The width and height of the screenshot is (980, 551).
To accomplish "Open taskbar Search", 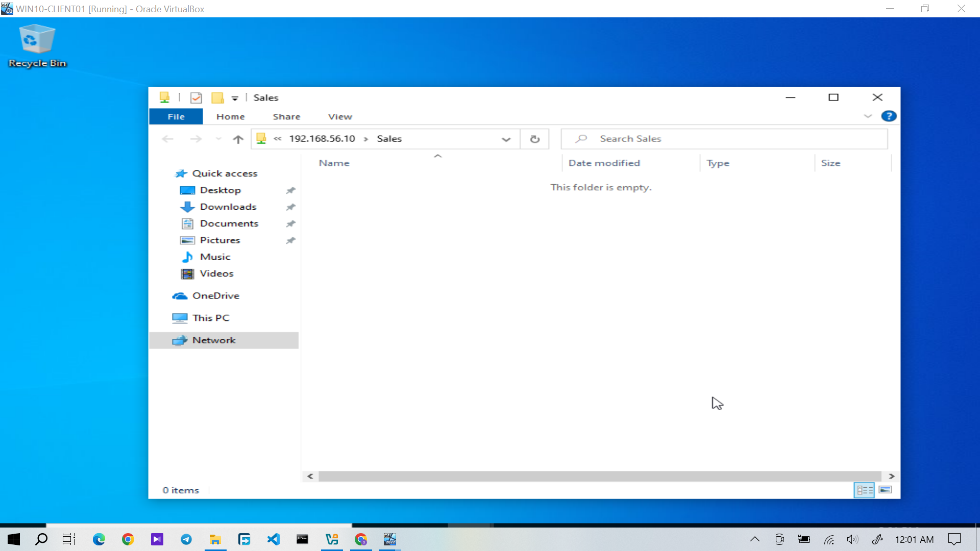I will (41, 539).
